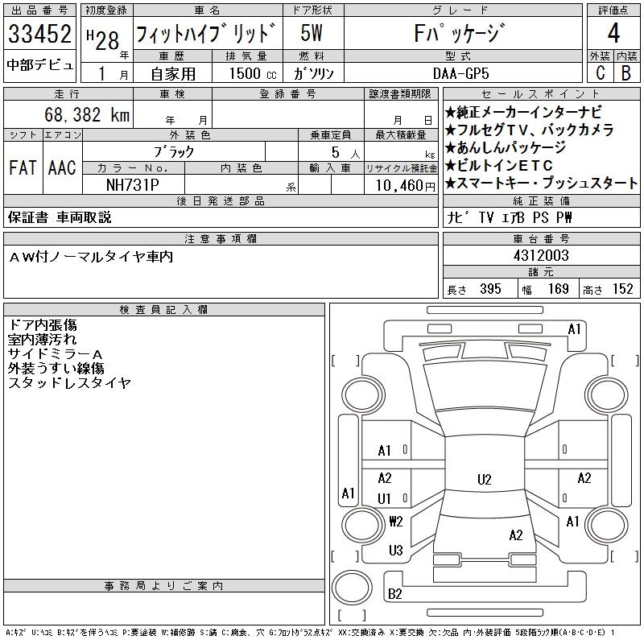Select the interior grade B
This screenshot has height=644, width=644.
tap(626, 72)
